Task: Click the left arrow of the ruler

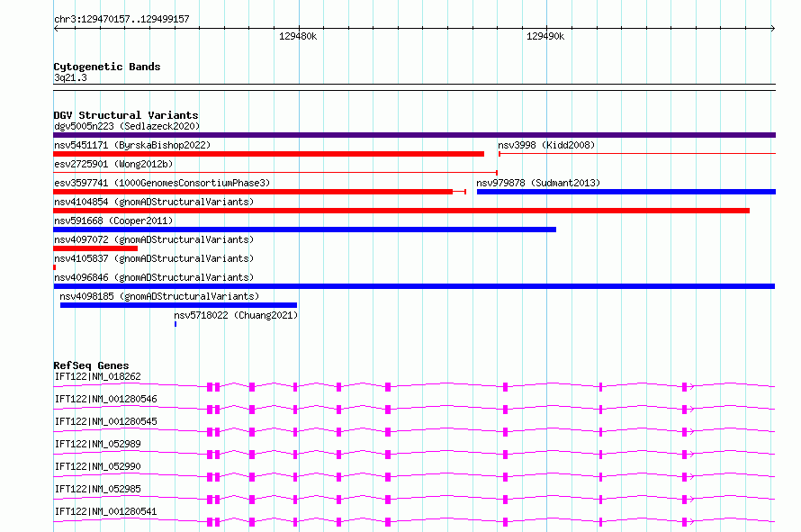Action: coord(56,29)
